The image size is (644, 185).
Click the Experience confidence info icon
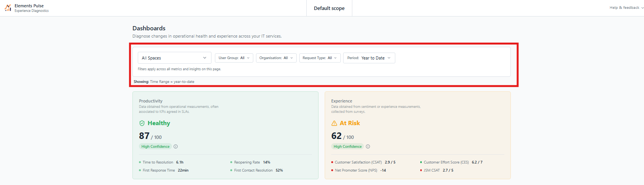pyautogui.click(x=368, y=147)
